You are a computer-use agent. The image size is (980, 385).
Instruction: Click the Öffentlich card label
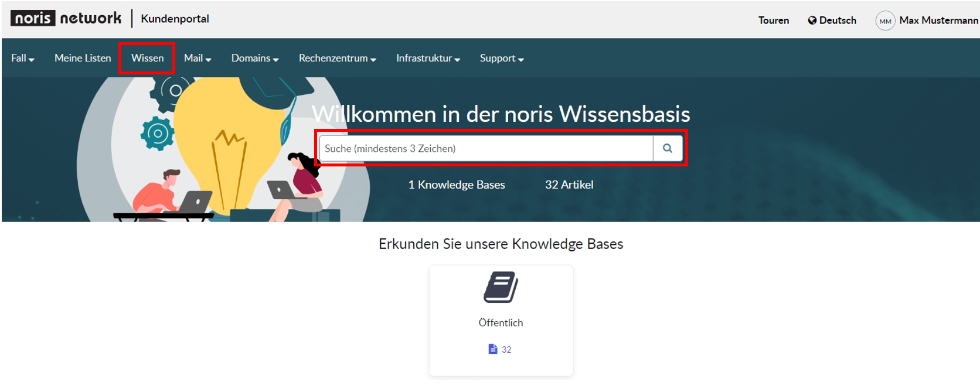coord(501,323)
